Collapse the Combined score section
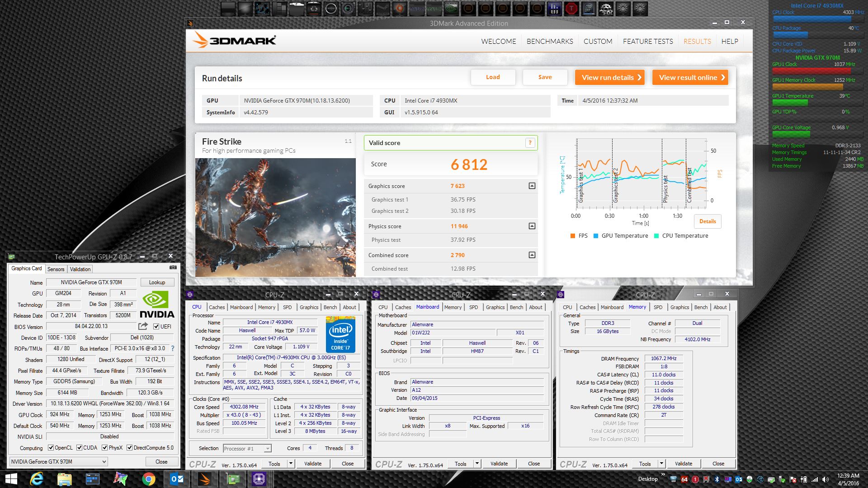This screenshot has height=488, width=868. click(532, 255)
